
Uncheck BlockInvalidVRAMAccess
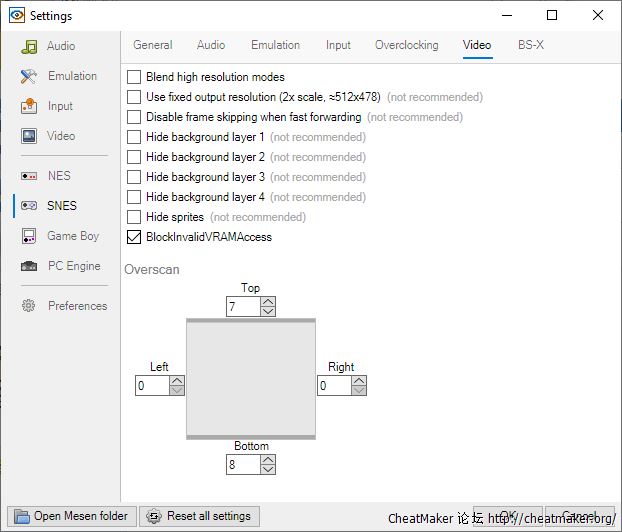pyautogui.click(x=134, y=237)
